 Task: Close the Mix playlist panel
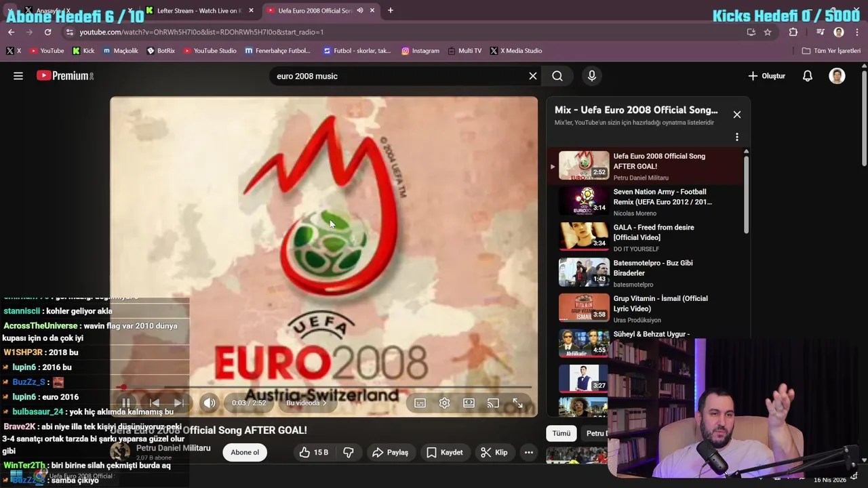737,115
